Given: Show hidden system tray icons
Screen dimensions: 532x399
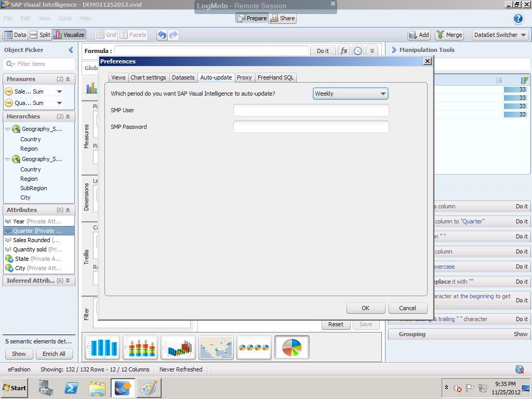Looking at the screenshot, I should 446,388.
